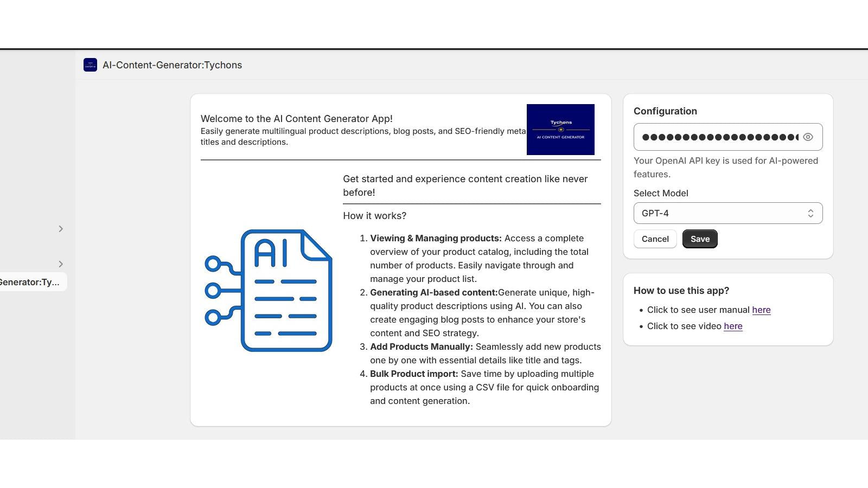Click the Tychons AI Content Generator logo banner
The height and width of the screenshot is (488, 868).
[x=560, y=130]
